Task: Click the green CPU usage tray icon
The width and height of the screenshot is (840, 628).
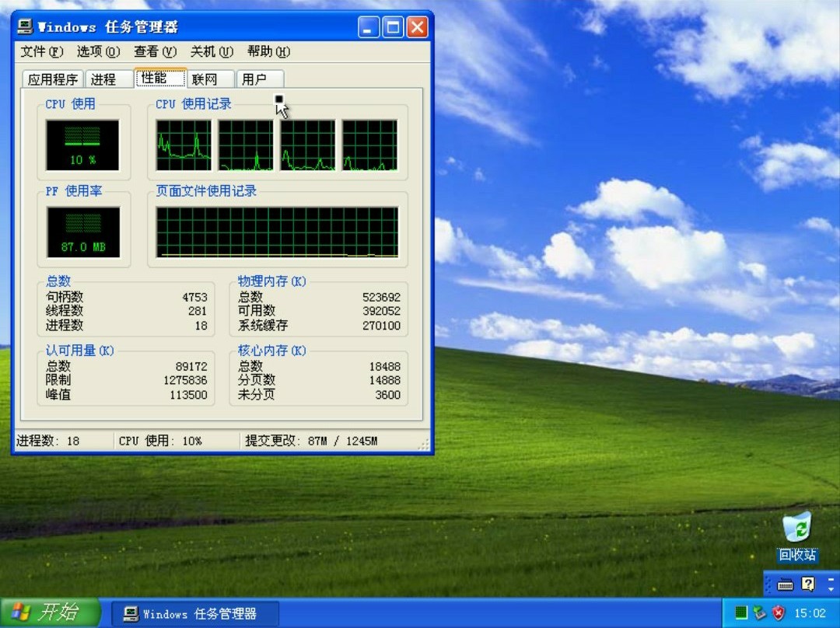Action: point(740,613)
